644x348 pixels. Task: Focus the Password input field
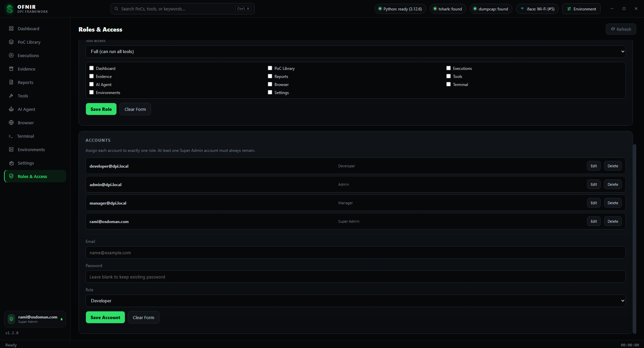point(355,277)
